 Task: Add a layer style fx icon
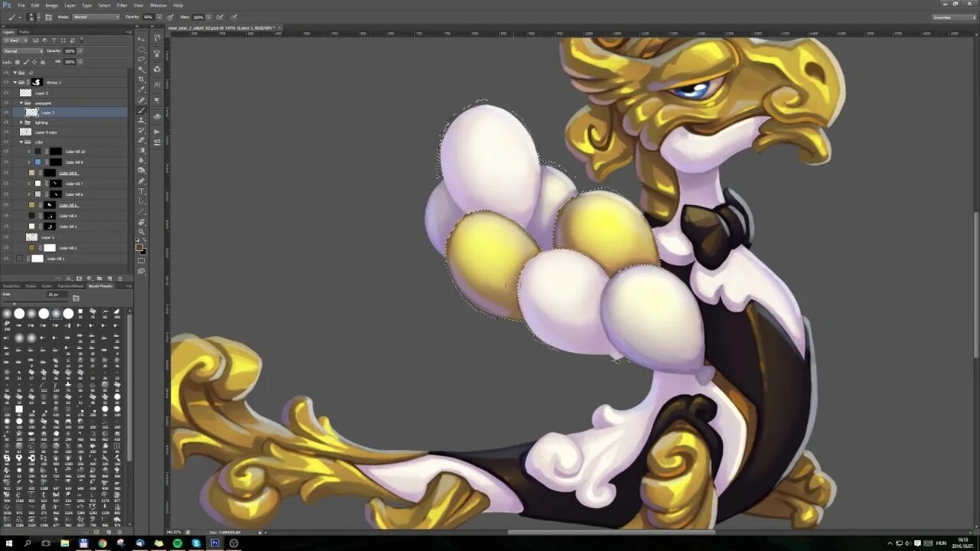68,279
